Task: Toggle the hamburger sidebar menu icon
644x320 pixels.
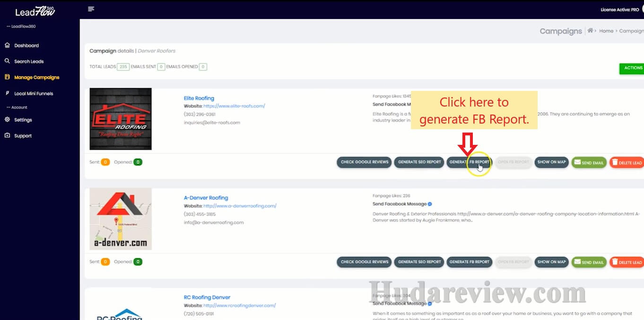Action: [91, 9]
